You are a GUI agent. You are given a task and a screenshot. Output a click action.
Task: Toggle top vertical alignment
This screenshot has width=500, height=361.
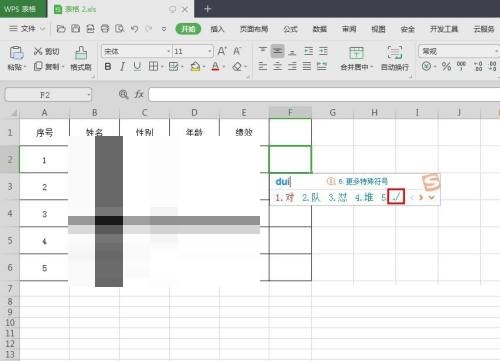(263, 51)
